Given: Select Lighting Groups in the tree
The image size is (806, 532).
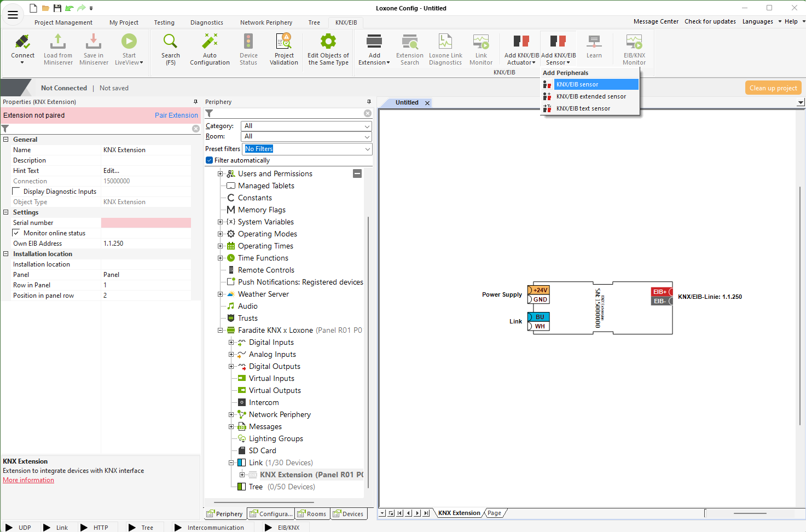Looking at the screenshot, I should (x=276, y=438).
